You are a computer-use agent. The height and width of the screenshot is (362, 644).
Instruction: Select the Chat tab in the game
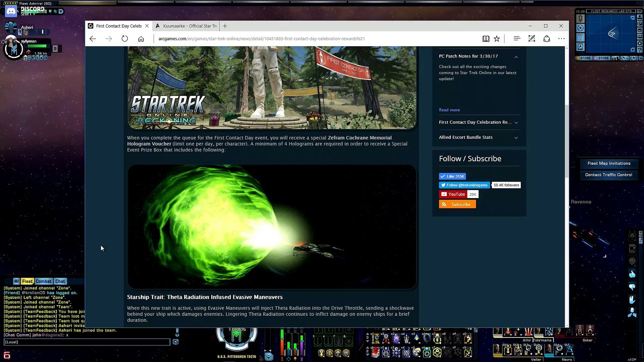pyautogui.click(x=60, y=282)
